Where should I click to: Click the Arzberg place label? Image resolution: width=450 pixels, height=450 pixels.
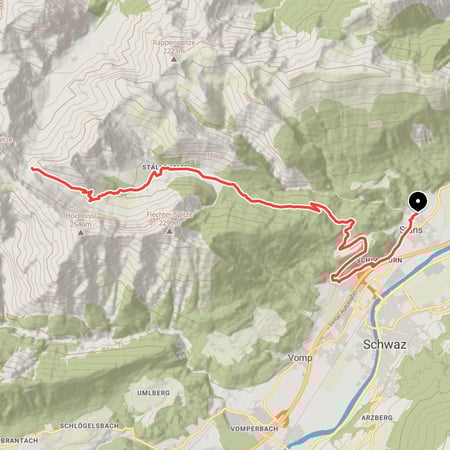(377, 417)
